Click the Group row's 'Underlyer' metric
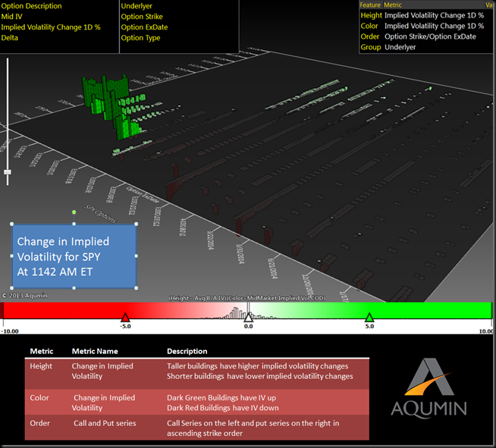The width and height of the screenshot is (496, 448). (400, 48)
